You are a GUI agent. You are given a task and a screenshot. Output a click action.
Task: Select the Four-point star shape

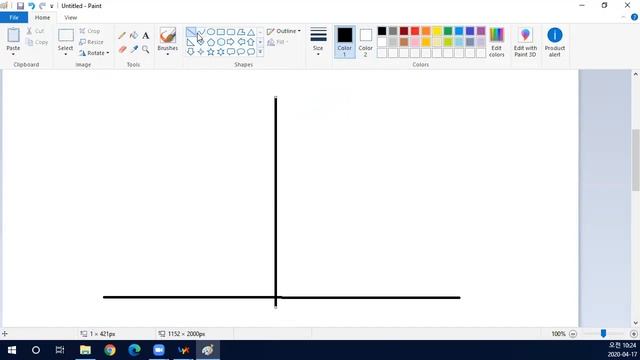201,52
